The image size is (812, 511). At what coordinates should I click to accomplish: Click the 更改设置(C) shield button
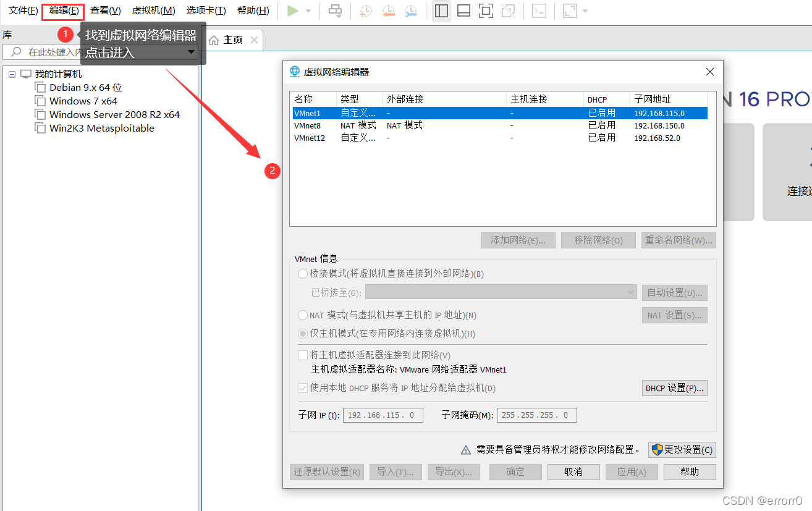682,450
